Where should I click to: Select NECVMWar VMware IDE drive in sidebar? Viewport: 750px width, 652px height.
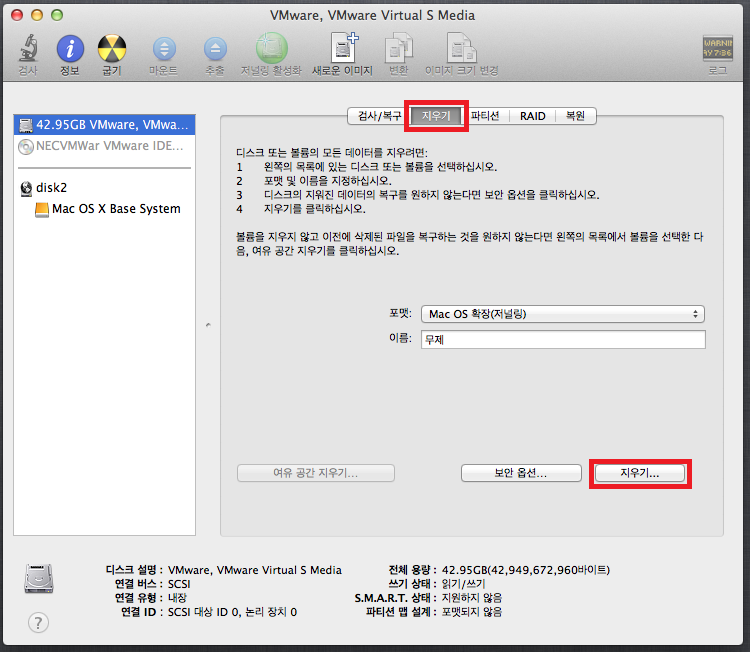104,146
